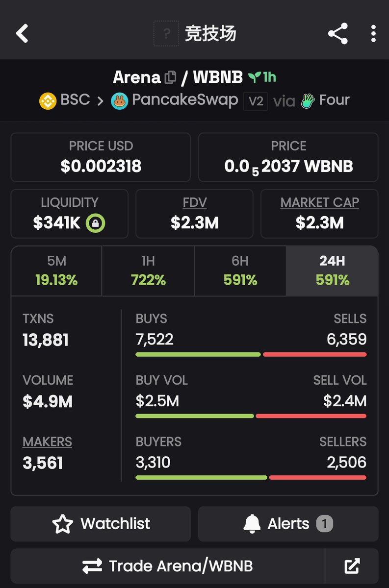This screenshot has height=588, width=389.
Task: Click the underlined Makers label
Action: (x=47, y=441)
